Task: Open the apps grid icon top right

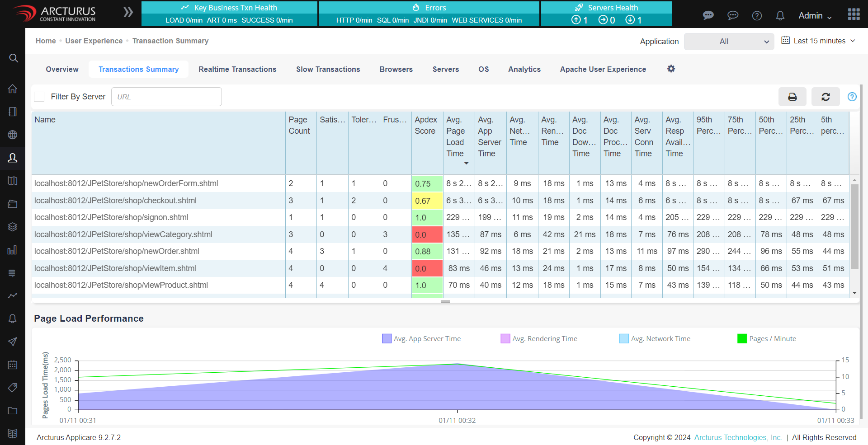Action: click(x=854, y=14)
